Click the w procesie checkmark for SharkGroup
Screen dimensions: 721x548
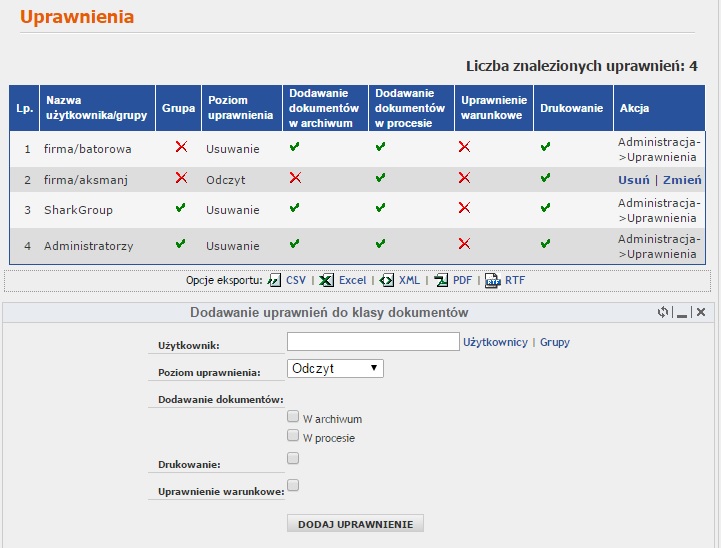click(x=380, y=207)
